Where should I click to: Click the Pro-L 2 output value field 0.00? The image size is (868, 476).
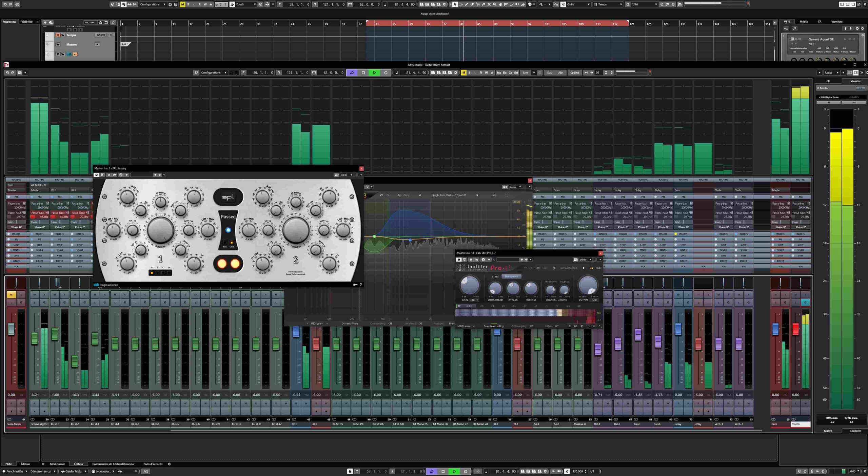pyautogui.click(x=594, y=300)
